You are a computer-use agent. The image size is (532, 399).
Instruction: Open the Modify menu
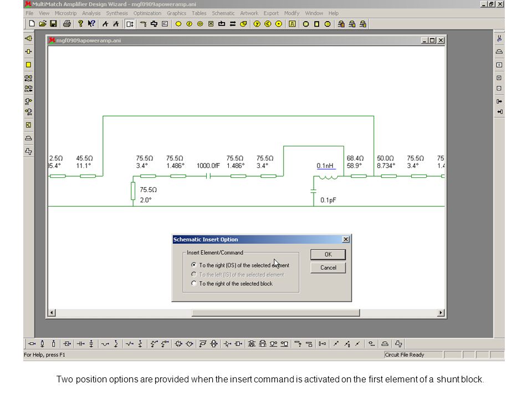292,13
